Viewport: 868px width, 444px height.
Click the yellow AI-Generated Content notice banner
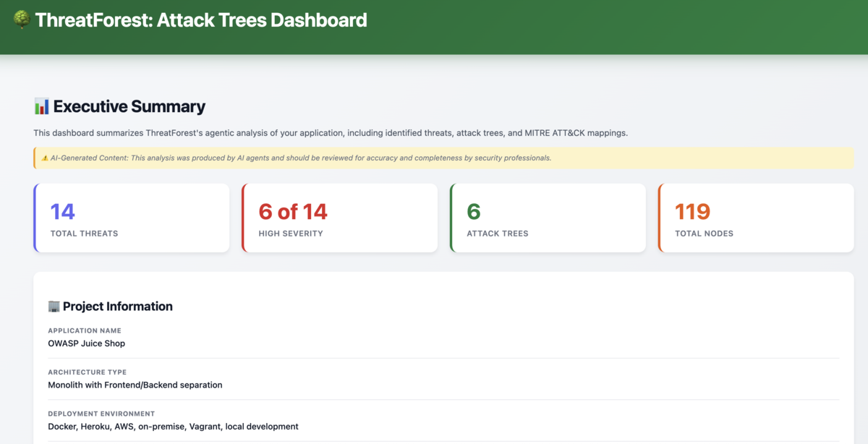point(443,158)
